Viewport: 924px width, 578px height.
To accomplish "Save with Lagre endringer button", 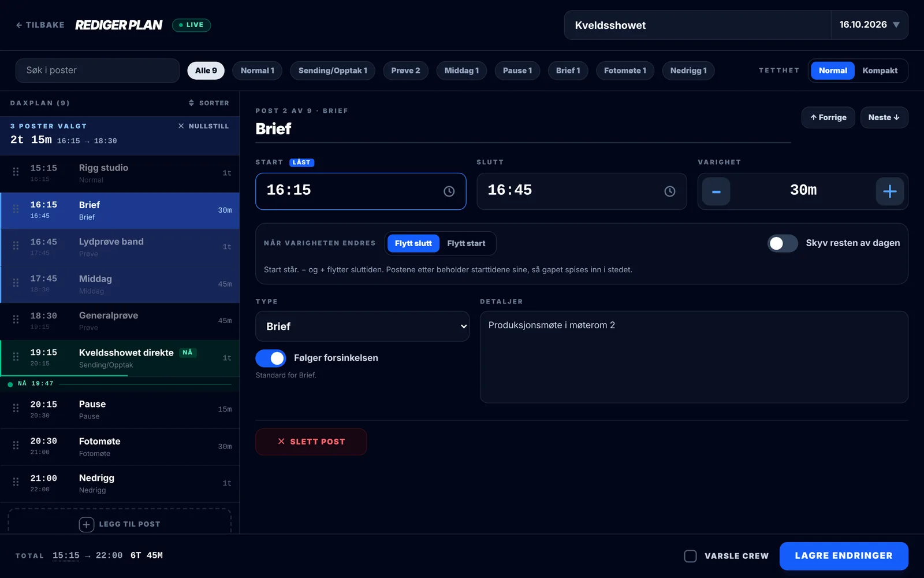I will click(844, 556).
